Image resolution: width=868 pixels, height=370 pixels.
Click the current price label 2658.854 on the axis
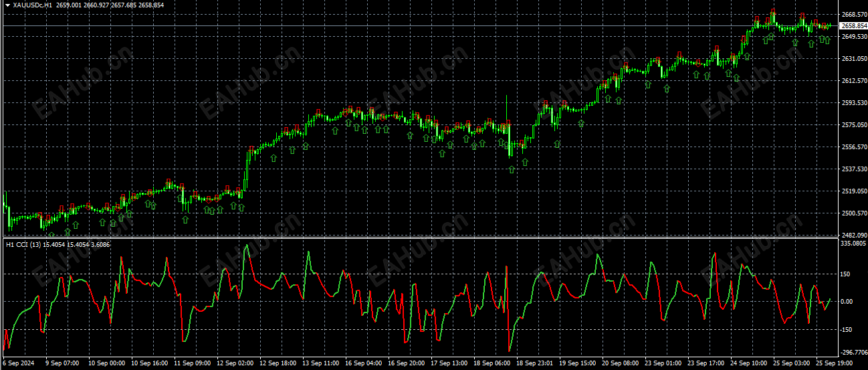pyautogui.click(x=853, y=25)
